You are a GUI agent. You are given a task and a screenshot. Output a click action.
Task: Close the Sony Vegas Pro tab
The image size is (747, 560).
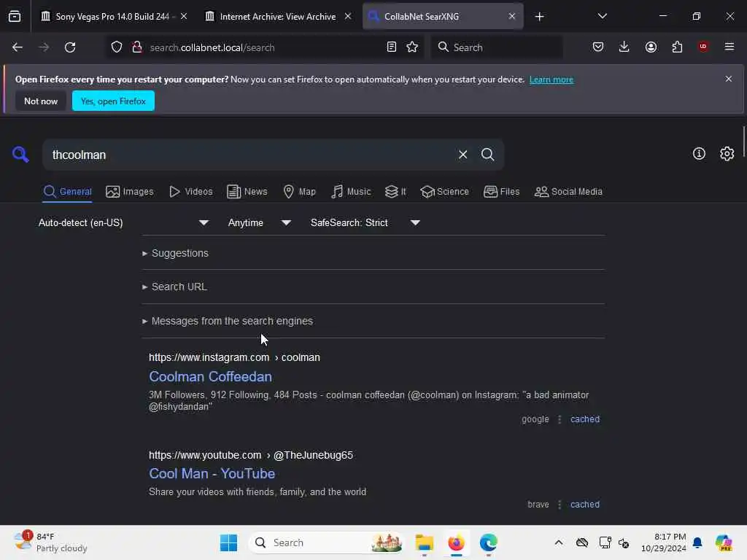(184, 17)
